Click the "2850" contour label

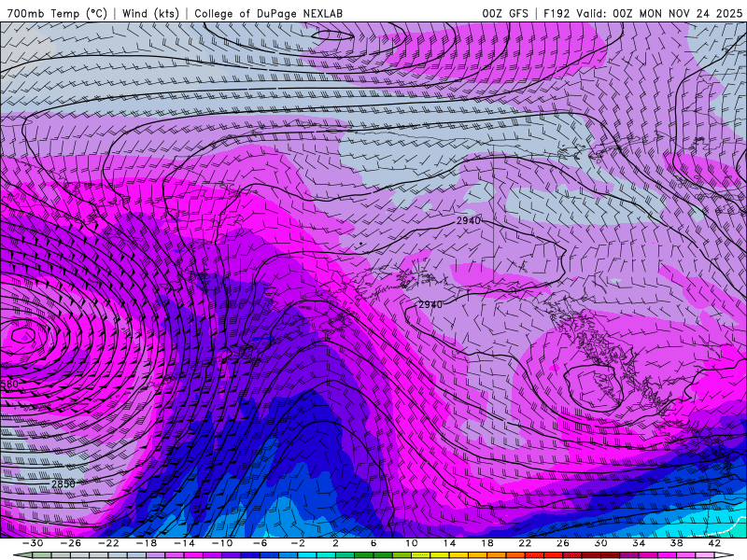click(x=63, y=483)
